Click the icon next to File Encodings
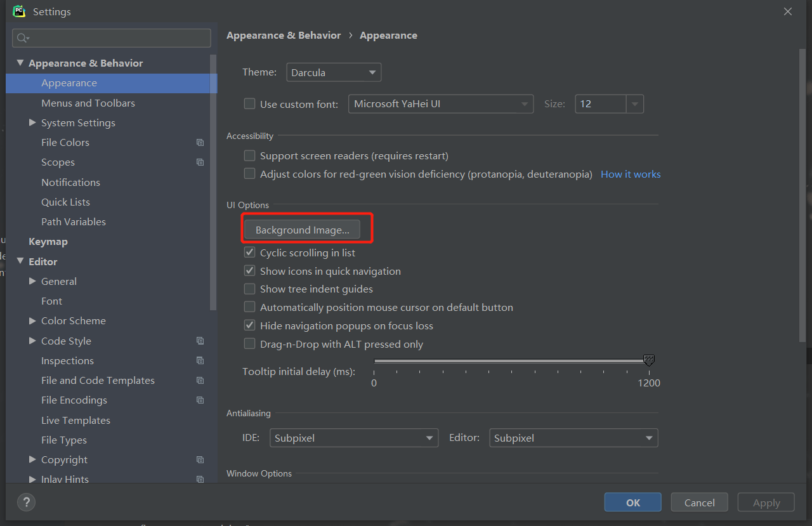This screenshot has width=812, height=526. (x=200, y=400)
